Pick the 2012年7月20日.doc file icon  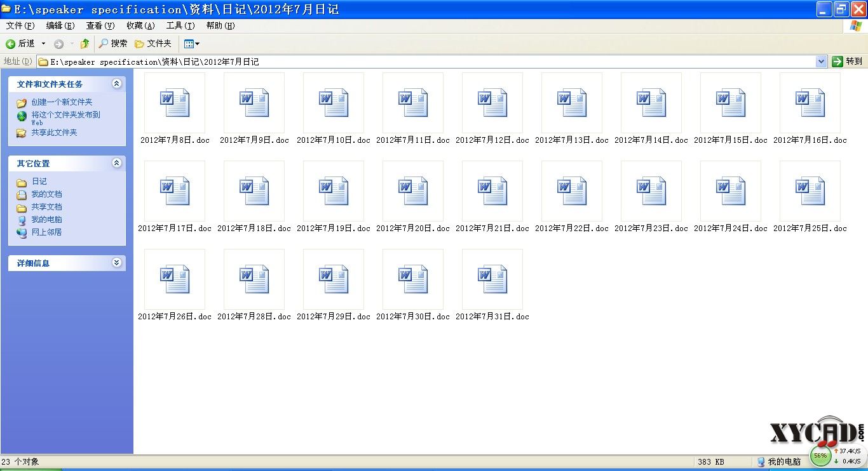[x=413, y=191]
